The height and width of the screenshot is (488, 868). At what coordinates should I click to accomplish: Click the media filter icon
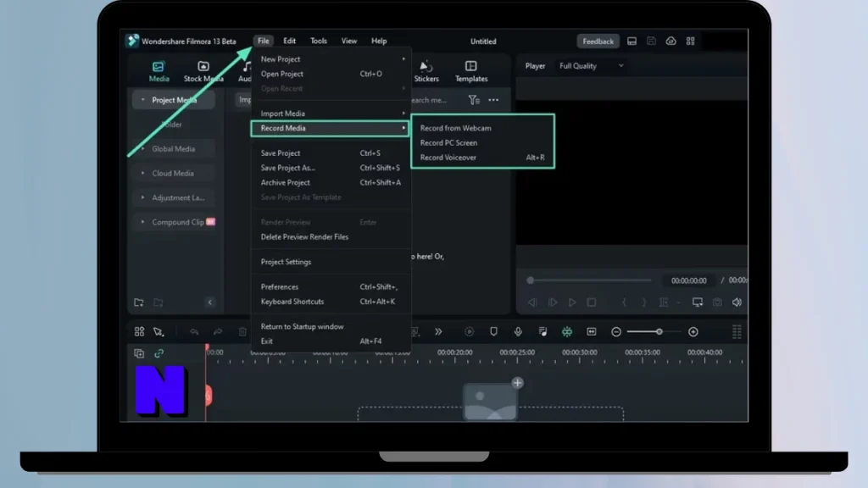(x=474, y=100)
